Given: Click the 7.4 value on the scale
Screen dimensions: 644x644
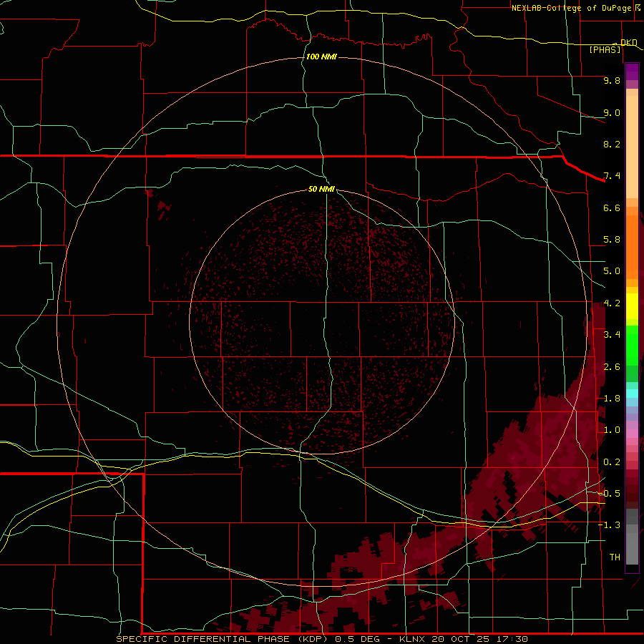Looking at the screenshot, I should 612,176.
